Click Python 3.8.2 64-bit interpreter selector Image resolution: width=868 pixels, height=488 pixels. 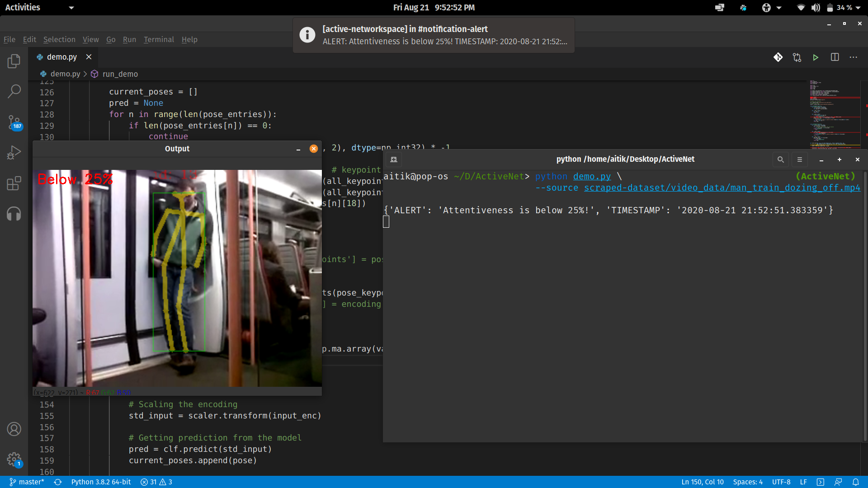(101, 482)
